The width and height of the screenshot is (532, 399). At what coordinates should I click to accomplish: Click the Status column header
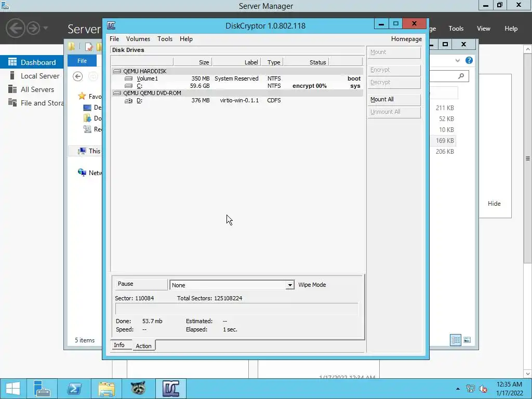(306, 62)
